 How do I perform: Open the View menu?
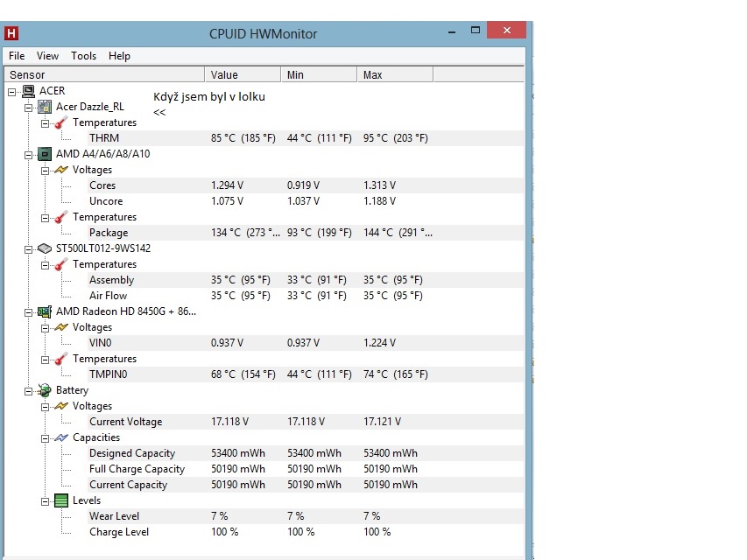(x=47, y=56)
